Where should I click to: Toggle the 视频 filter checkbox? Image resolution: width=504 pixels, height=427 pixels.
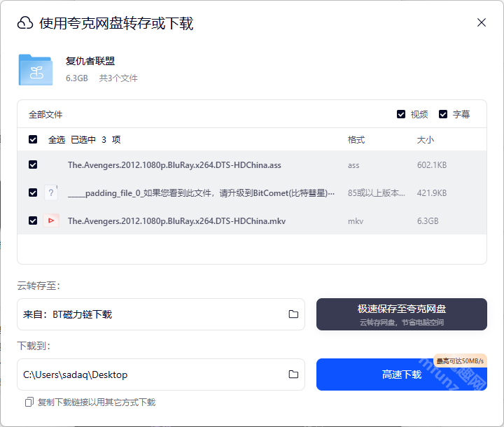point(401,114)
